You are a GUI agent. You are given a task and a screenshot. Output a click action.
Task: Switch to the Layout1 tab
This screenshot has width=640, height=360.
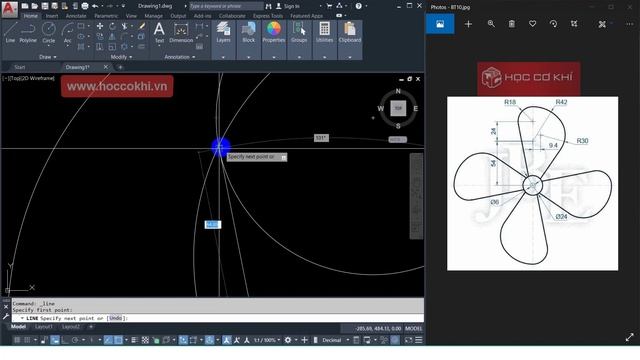tap(44, 327)
